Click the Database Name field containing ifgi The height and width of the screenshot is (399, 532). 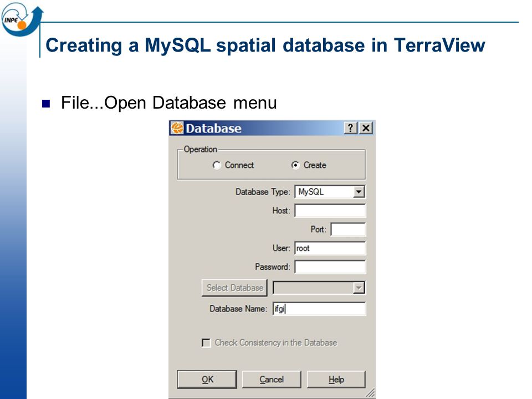pyautogui.click(x=319, y=309)
